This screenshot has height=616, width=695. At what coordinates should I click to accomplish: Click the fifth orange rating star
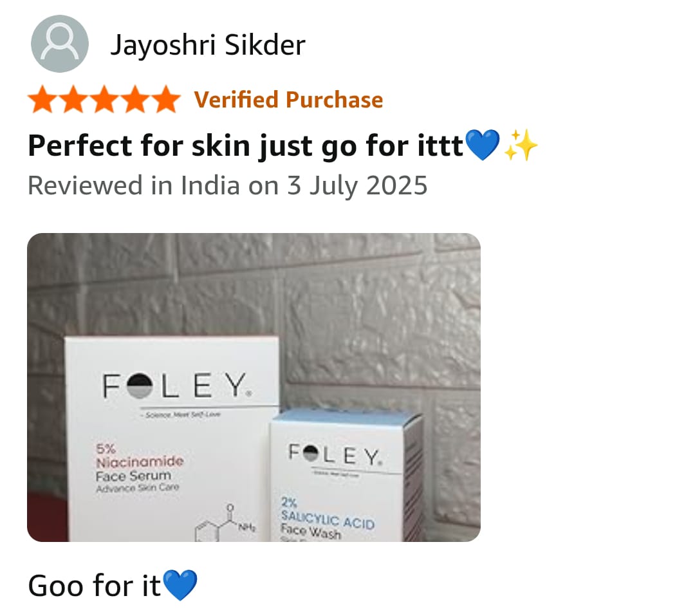tap(166, 99)
